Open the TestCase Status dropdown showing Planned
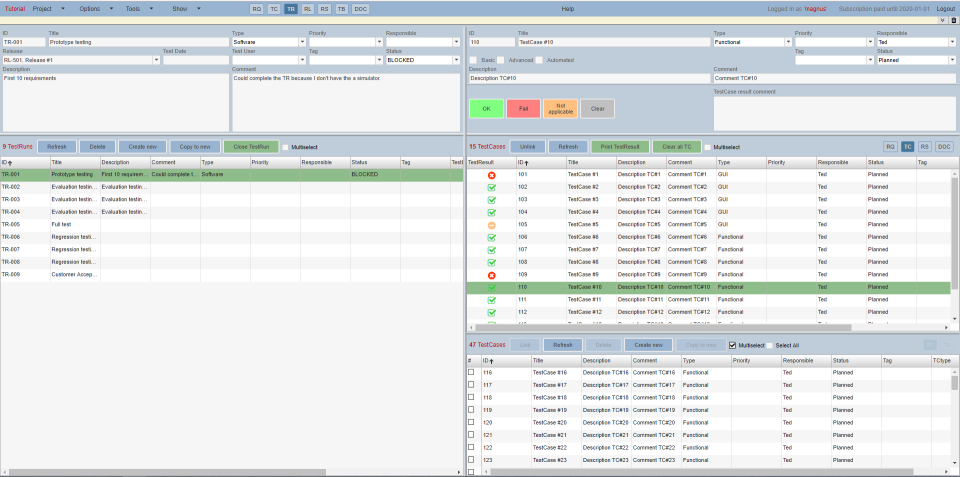 (952, 60)
